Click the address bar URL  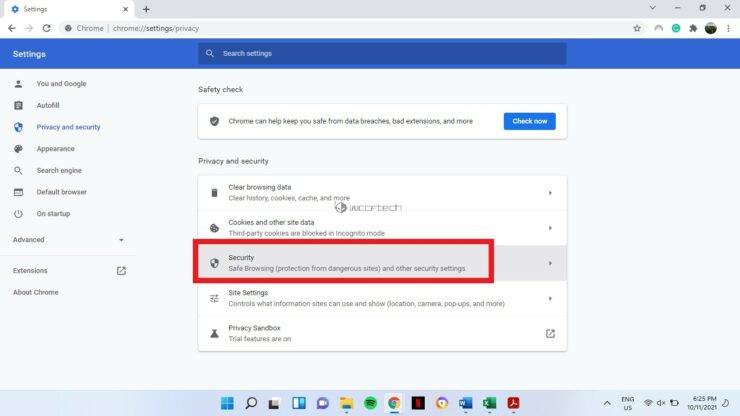(x=156, y=28)
